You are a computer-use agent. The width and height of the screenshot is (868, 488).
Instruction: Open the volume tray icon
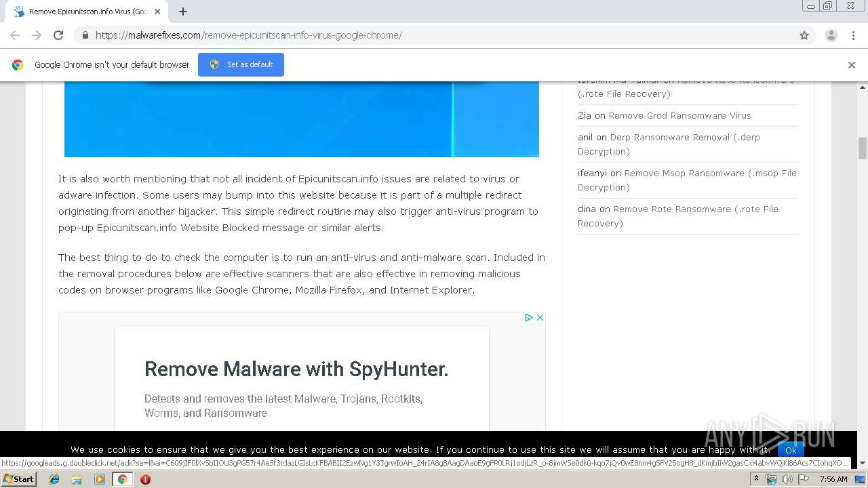787,479
